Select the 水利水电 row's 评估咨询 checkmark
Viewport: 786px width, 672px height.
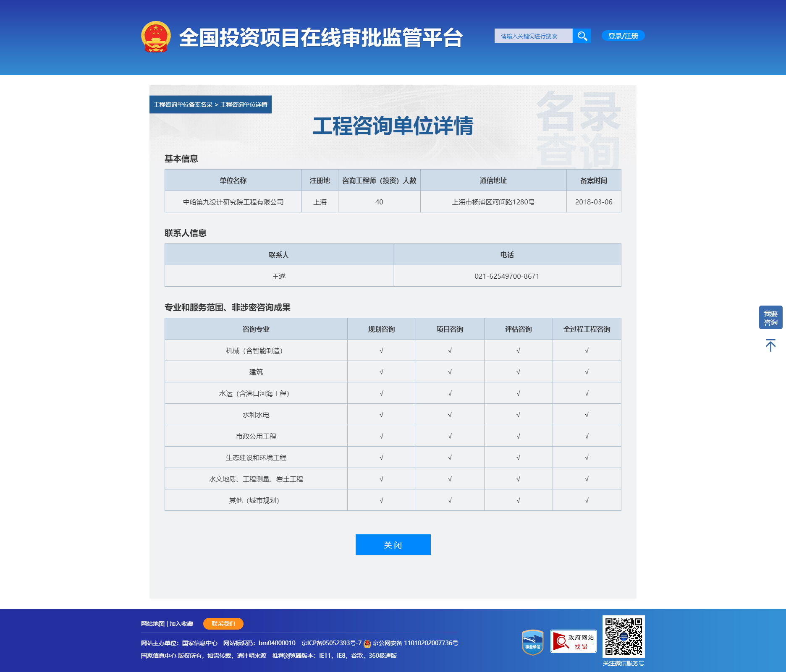click(519, 414)
